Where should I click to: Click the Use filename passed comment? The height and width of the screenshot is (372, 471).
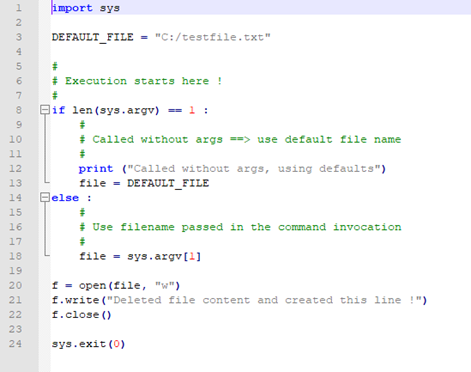point(240,227)
